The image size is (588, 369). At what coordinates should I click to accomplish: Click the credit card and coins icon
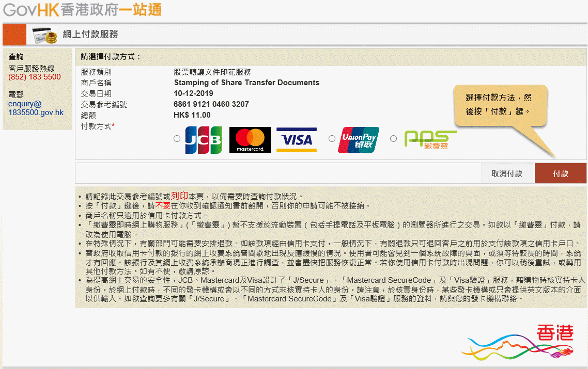[x=44, y=35]
